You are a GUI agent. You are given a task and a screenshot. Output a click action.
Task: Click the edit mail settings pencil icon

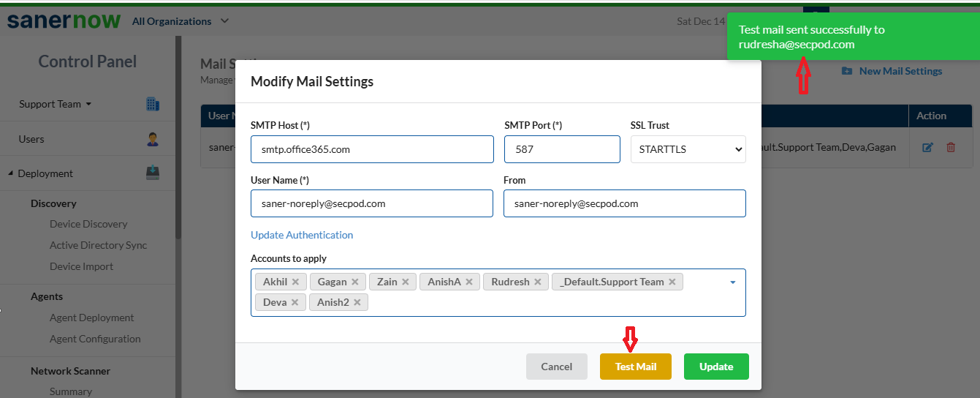point(927,147)
